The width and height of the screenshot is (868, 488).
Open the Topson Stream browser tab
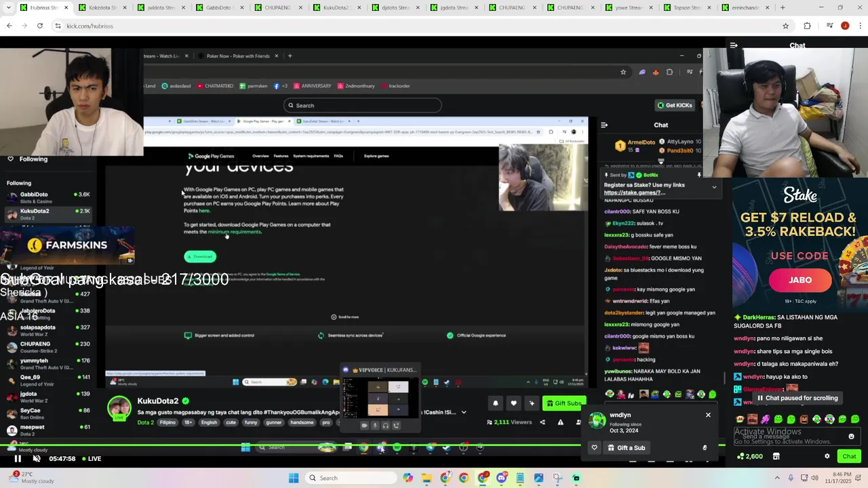(686, 7)
